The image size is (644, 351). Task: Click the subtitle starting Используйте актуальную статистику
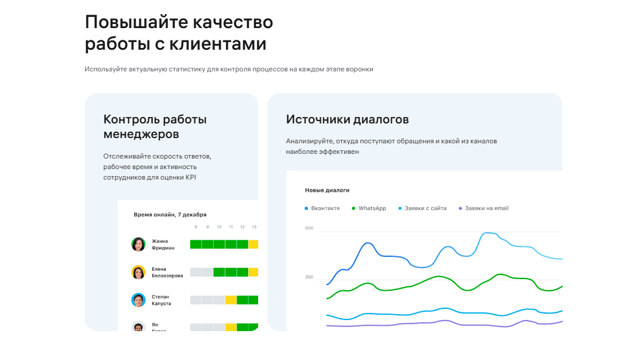(229, 69)
